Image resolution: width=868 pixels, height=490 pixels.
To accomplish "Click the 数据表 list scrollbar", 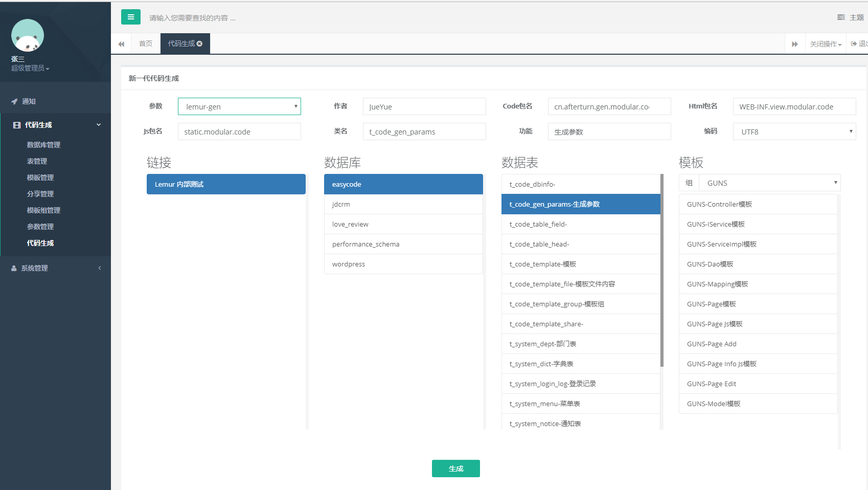I will pos(662,271).
